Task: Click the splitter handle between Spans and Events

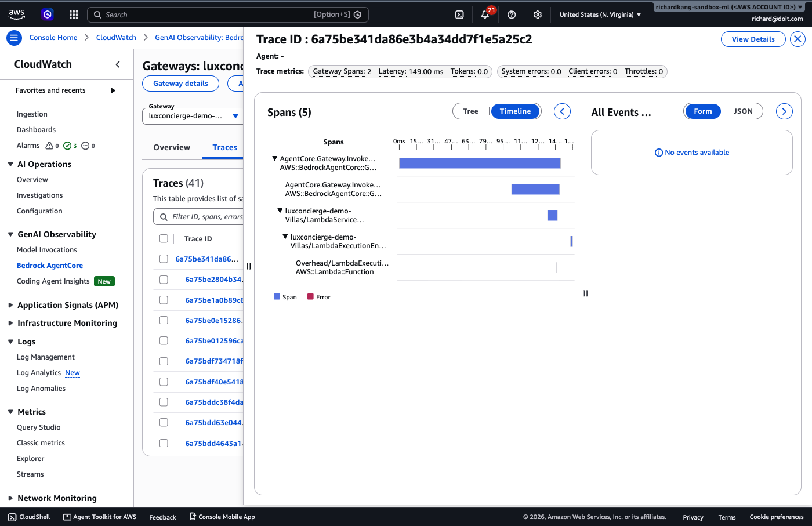Action: pyautogui.click(x=585, y=293)
